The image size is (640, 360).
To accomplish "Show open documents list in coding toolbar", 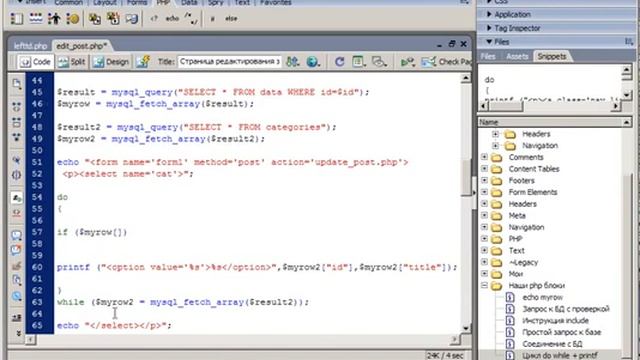I will tap(17, 84).
